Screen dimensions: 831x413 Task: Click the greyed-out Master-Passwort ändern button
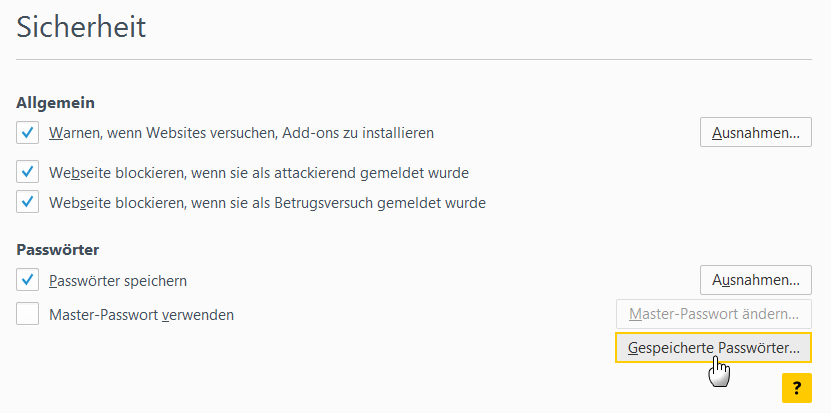[x=714, y=314]
